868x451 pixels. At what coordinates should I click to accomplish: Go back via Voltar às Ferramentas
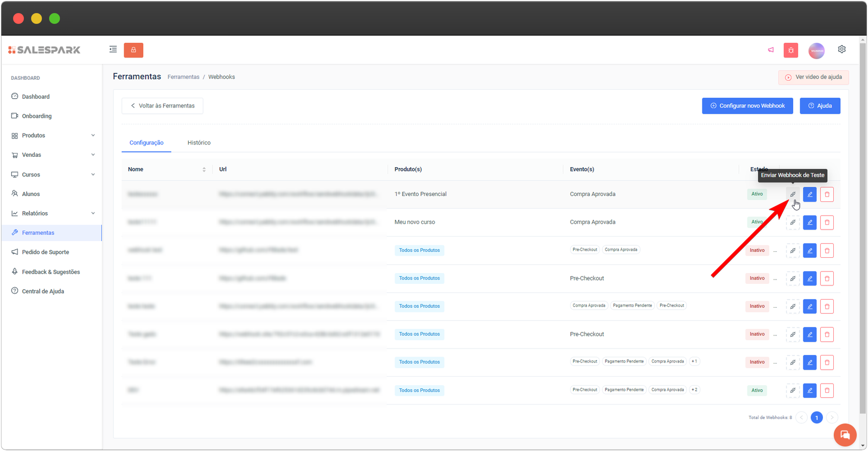(x=162, y=106)
